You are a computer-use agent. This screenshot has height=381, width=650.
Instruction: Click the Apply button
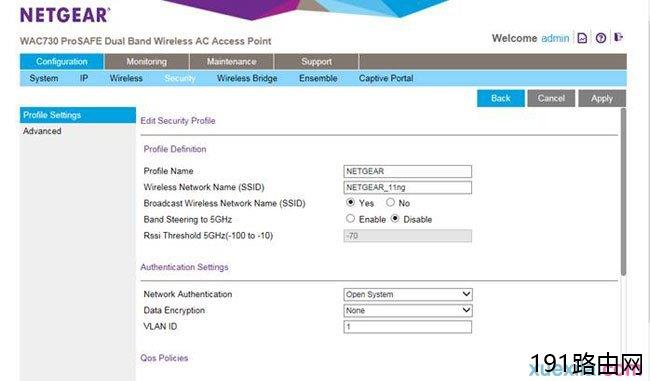(602, 98)
